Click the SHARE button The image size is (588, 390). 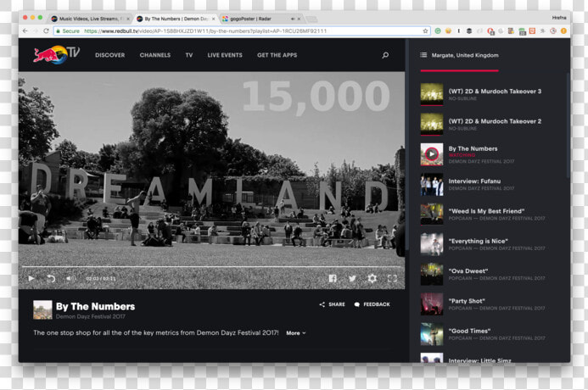click(x=333, y=304)
